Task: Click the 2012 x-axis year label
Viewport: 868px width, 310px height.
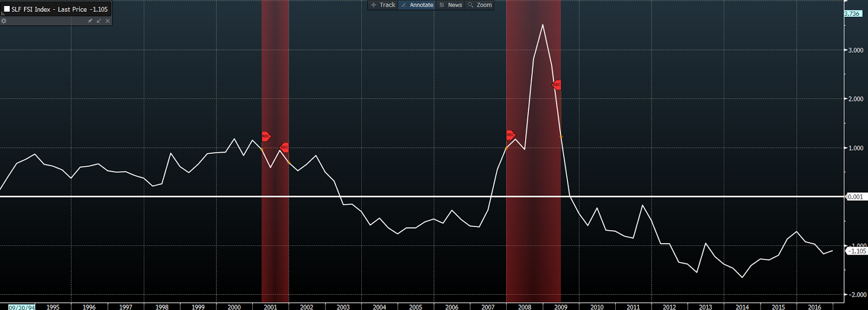Action: click(x=669, y=307)
